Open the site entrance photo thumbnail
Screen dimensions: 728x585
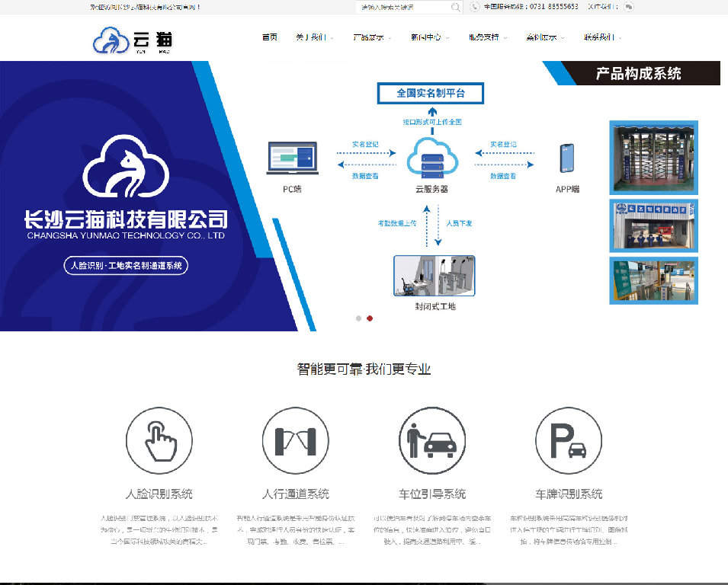pos(654,226)
